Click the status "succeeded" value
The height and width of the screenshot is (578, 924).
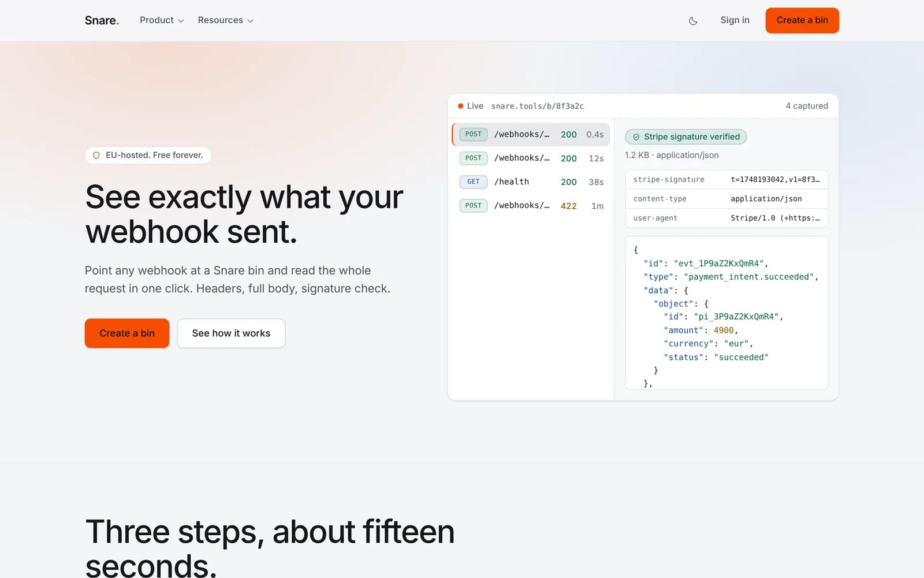point(741,357)
